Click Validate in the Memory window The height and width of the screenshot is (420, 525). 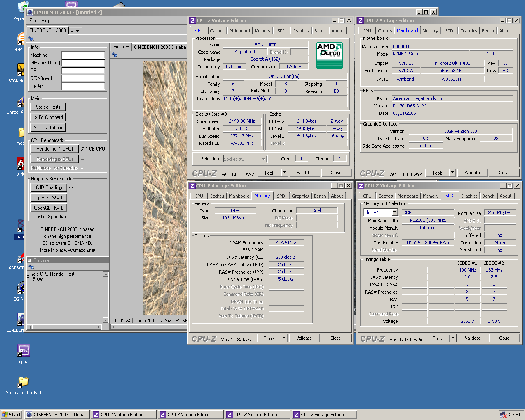pyautogui.click(x=304, y=338)
